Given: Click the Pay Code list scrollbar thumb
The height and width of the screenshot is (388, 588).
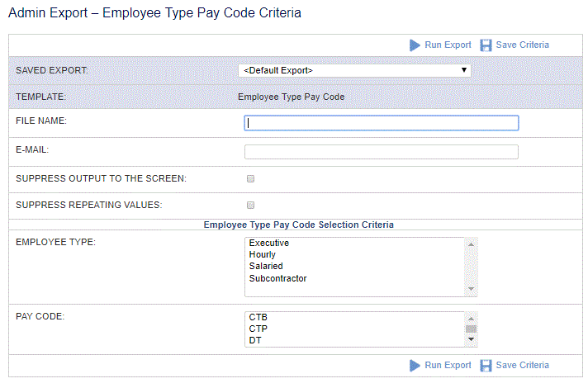Looking at the screenshot, I should pyautogui.click(x=471, y=329).
